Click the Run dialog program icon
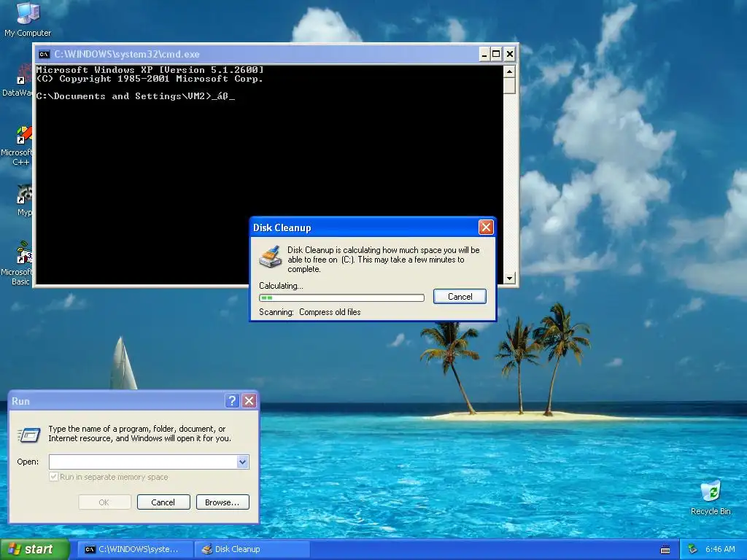Viewport: 747px width, 560px height. [x=29, y=434]
